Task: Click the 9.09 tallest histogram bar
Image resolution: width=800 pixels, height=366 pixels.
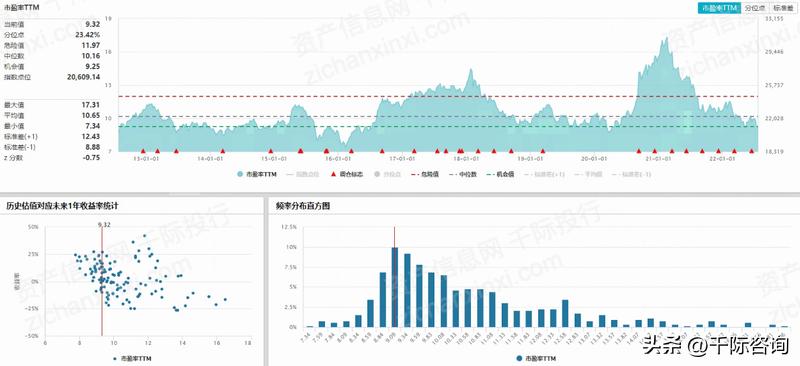Action: pos(394,287)
